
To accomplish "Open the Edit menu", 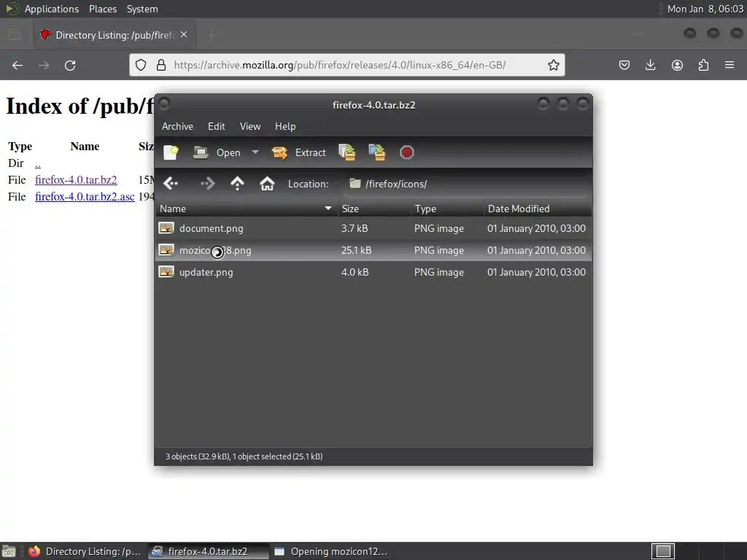I will [216, 126].
